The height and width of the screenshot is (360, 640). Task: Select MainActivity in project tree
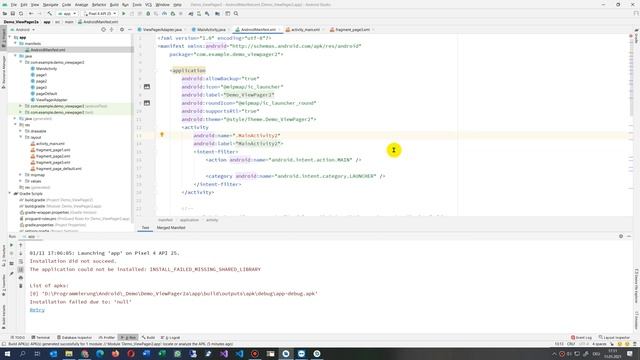coord(46,69)
